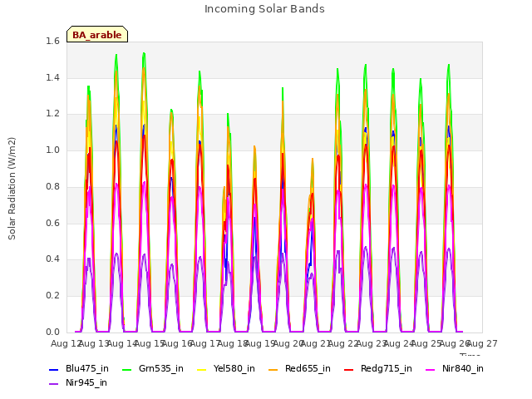Click the 0.8 y-axis tick label
The height and width of the screenshot is (399, 532).
[x=52, y=186]
